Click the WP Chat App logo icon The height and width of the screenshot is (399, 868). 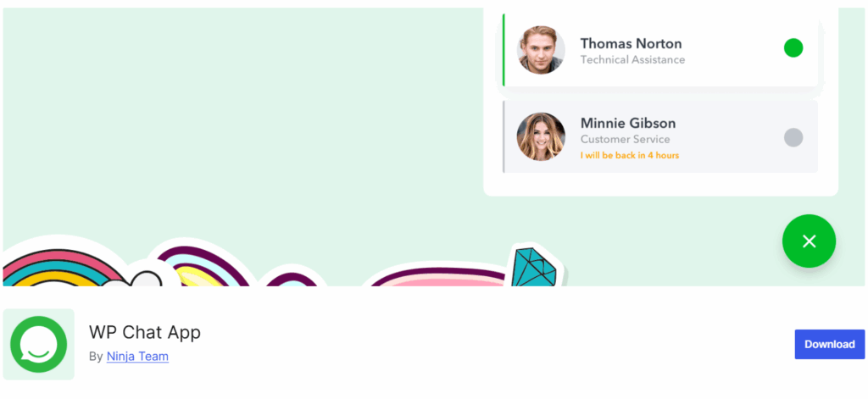39,344
